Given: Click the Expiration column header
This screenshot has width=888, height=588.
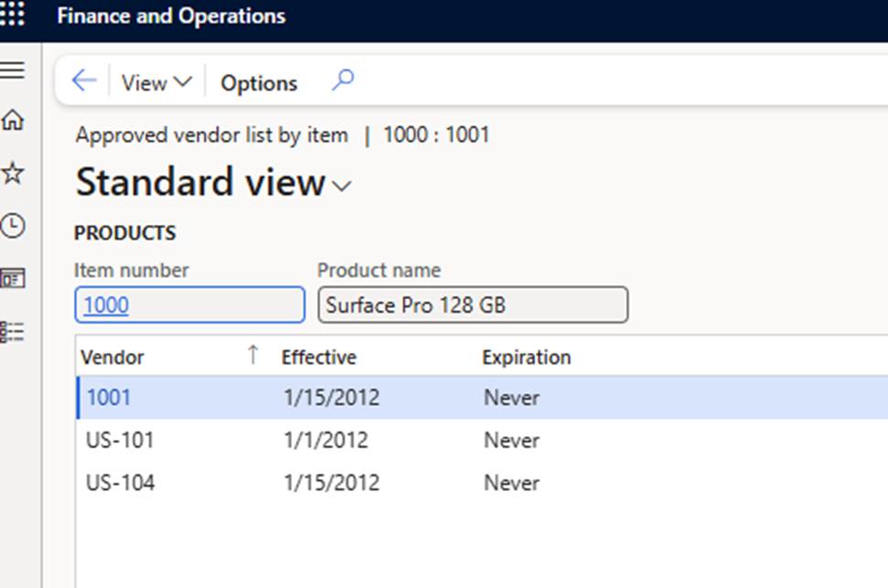Looking at the screenshot, I should [526, 357].
